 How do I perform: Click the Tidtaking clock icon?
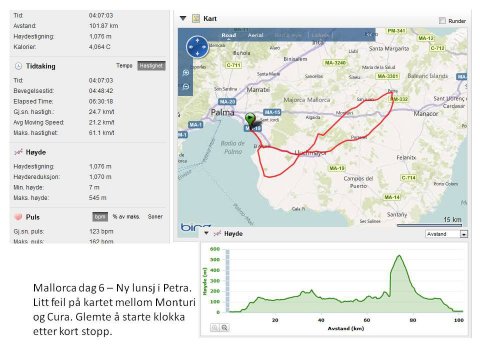click(18, 66)
